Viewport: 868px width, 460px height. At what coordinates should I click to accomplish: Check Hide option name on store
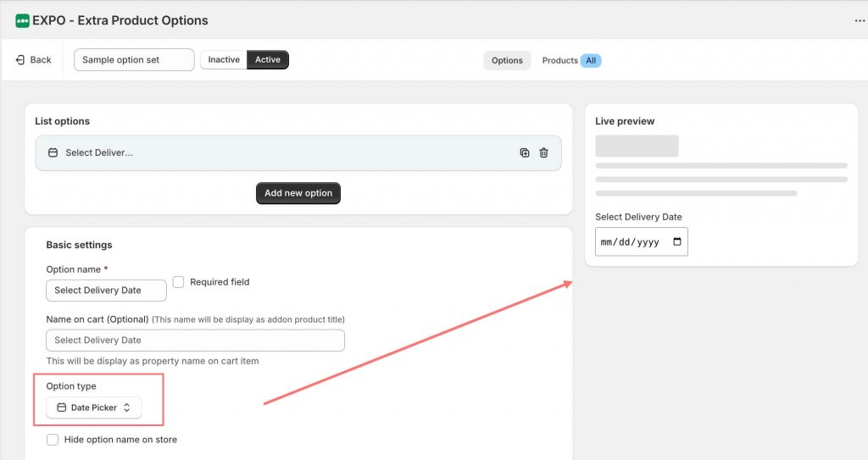(53, 440)
